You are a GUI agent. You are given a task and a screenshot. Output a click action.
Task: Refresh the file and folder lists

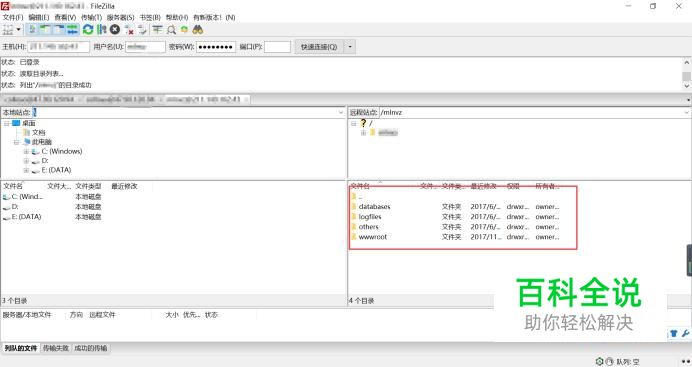tap(88, 30)
